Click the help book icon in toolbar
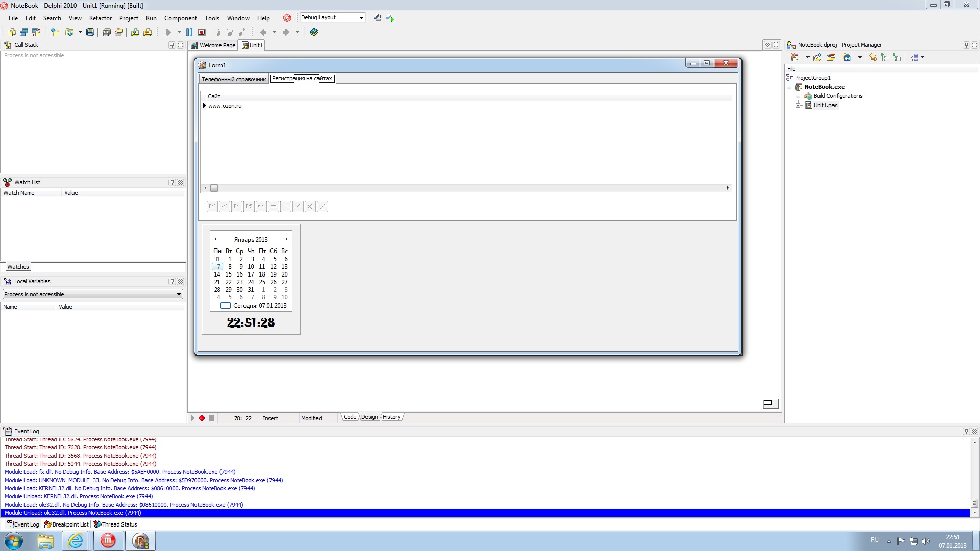980x551 pixels. [x=314, y=32]
